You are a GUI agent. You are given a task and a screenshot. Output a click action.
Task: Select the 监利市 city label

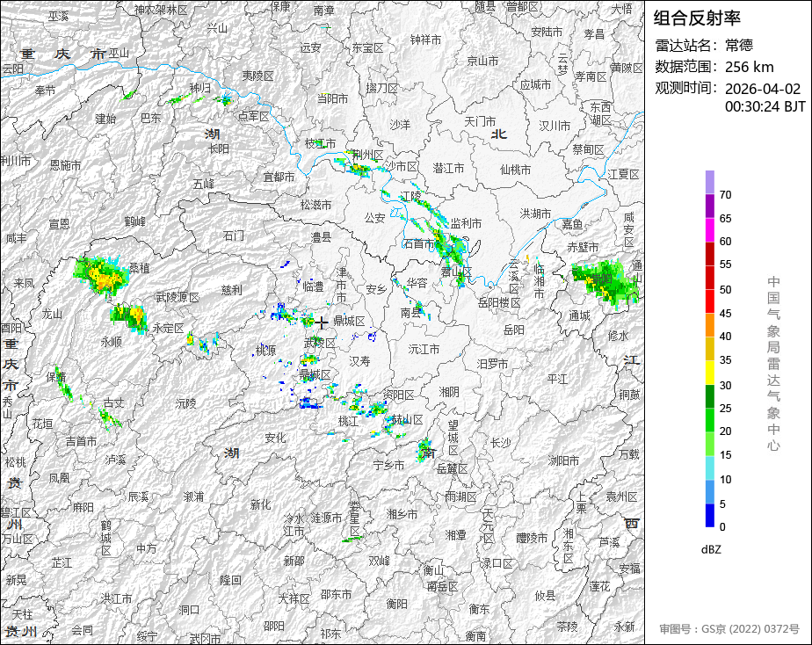(466, 223)
